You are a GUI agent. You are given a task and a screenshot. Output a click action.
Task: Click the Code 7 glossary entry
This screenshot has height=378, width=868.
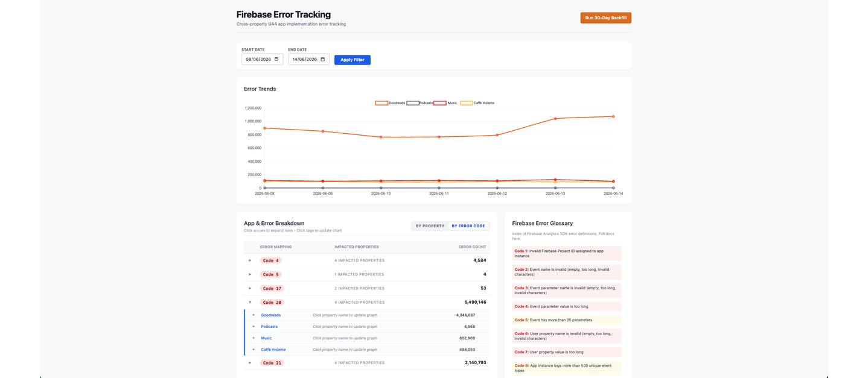pyautogui.click(x=566, y=352)
